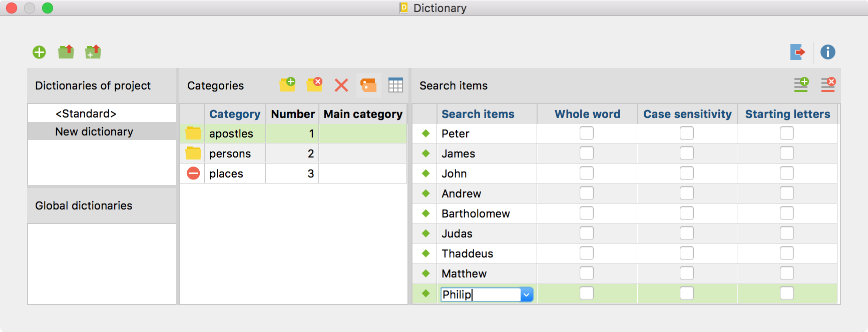868x332 pixels.
Task: Sort by Search items column header
Action: (487, 114)
